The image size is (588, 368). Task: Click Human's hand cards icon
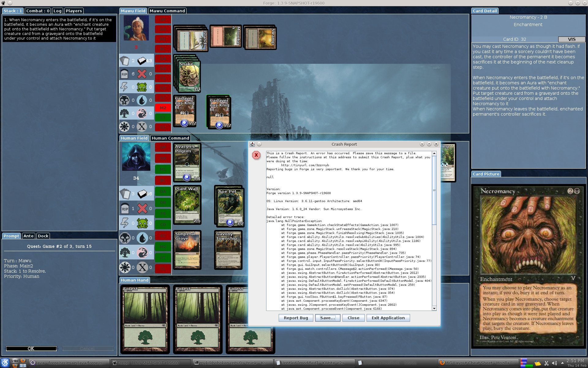tap(125, 194)
